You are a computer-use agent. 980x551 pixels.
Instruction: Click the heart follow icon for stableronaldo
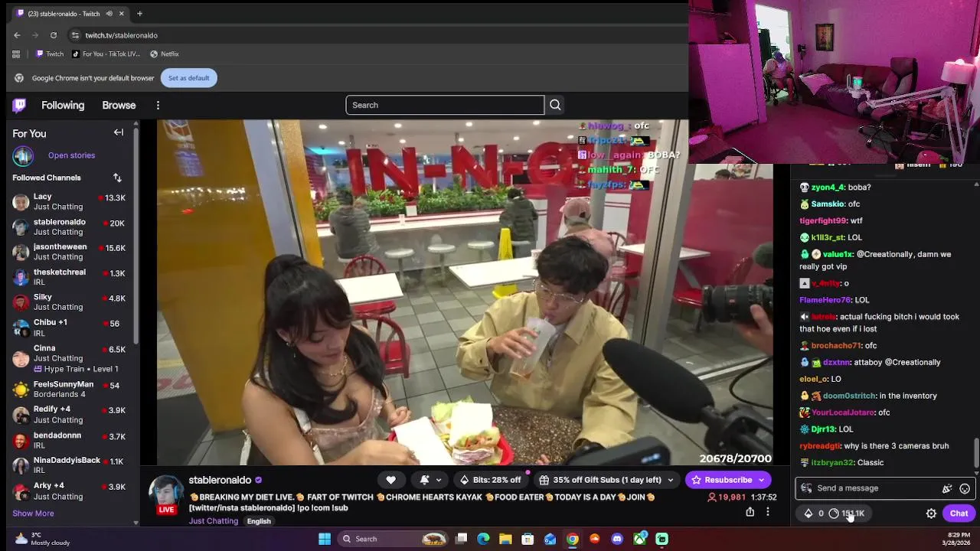click(390, 480)
